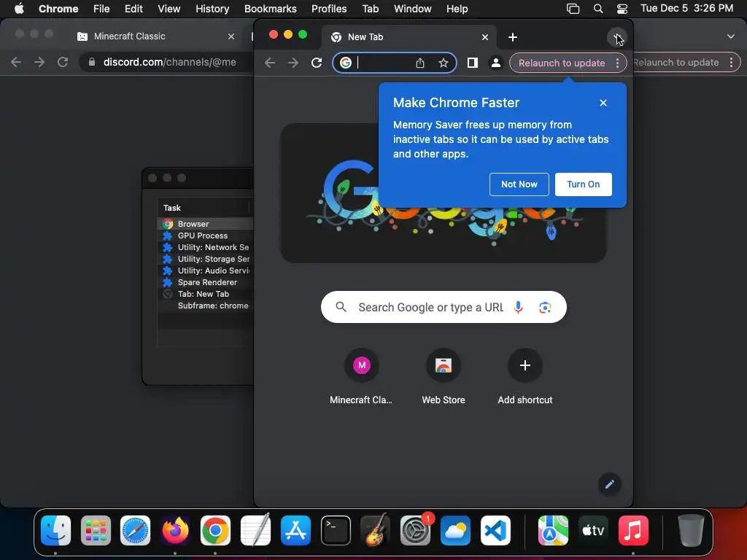Open Spotlight search in the menu bar
Viewport: 747px width, 560px height.
click(x=598, y=9)
